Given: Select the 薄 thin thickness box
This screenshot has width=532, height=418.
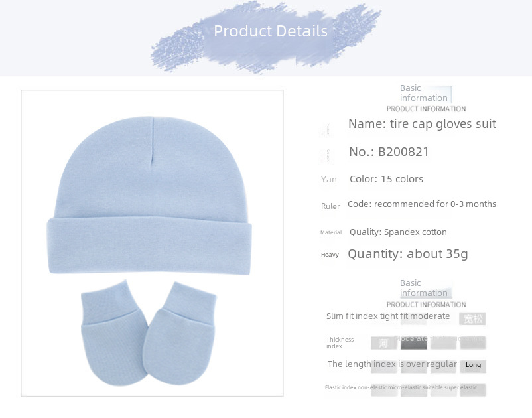Looking at the screenshot, I should tap(383, 343).
